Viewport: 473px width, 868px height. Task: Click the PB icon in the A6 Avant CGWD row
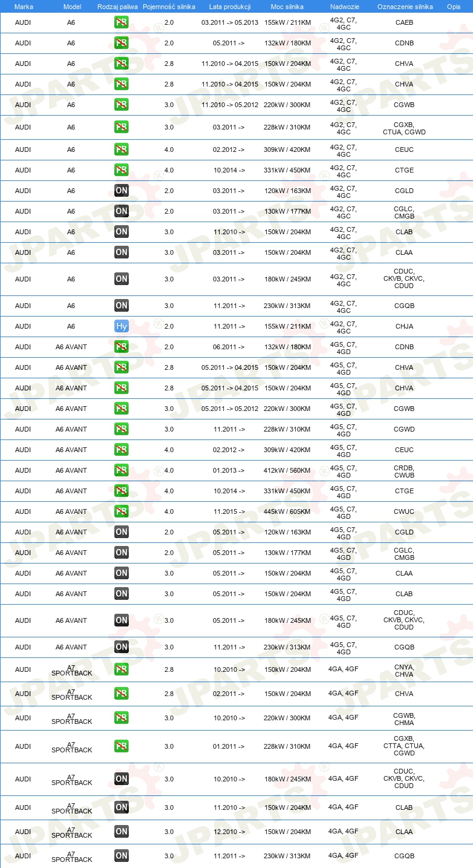tap(121, 429)
